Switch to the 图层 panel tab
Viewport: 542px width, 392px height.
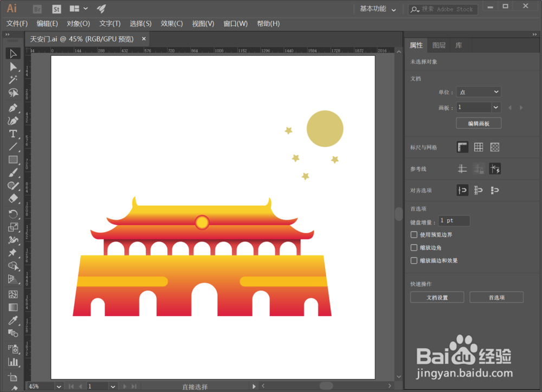coord(439,45)
